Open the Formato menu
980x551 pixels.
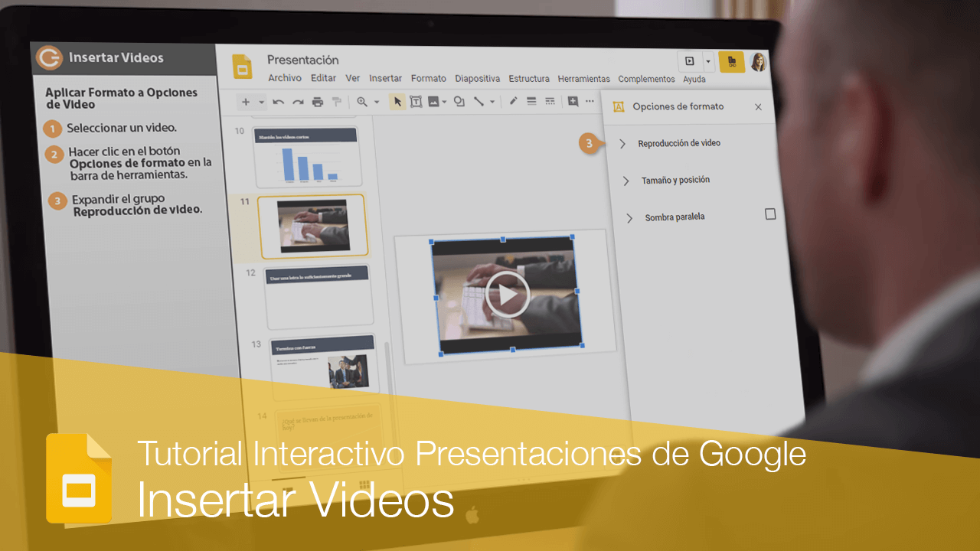coord(429,78)
